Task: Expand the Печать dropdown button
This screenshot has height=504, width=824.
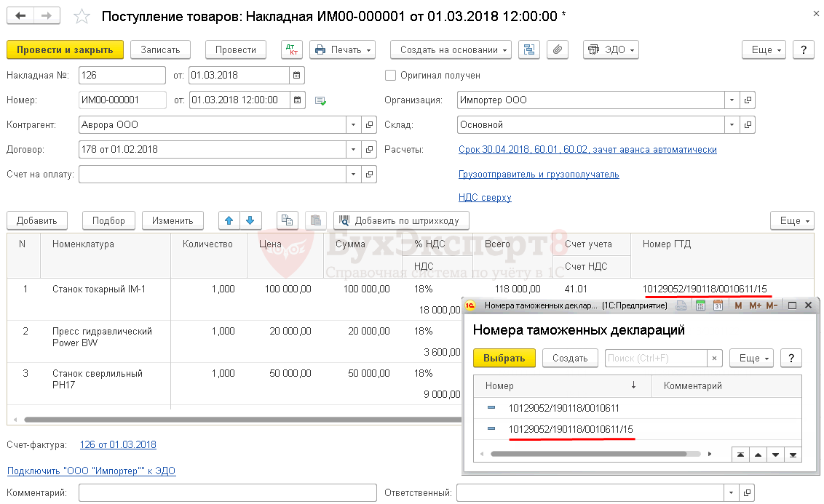Action: click(342, 50)
